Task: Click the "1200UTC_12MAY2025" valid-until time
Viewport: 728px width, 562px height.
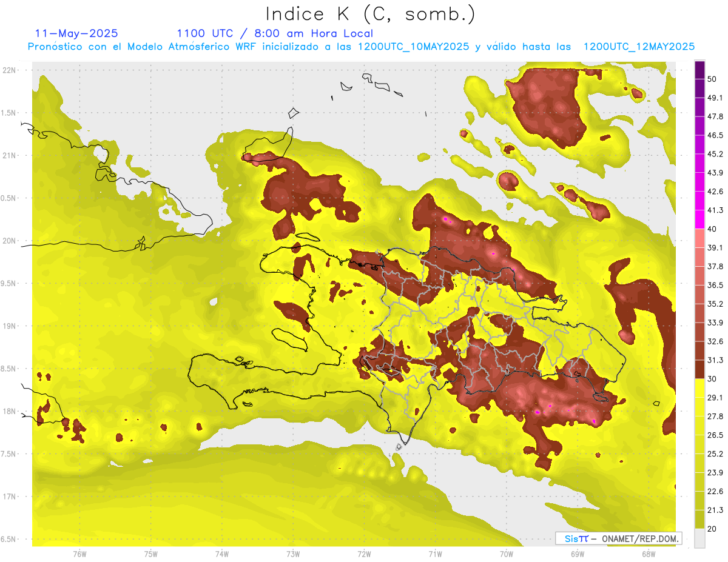Action: click(639, 47)
